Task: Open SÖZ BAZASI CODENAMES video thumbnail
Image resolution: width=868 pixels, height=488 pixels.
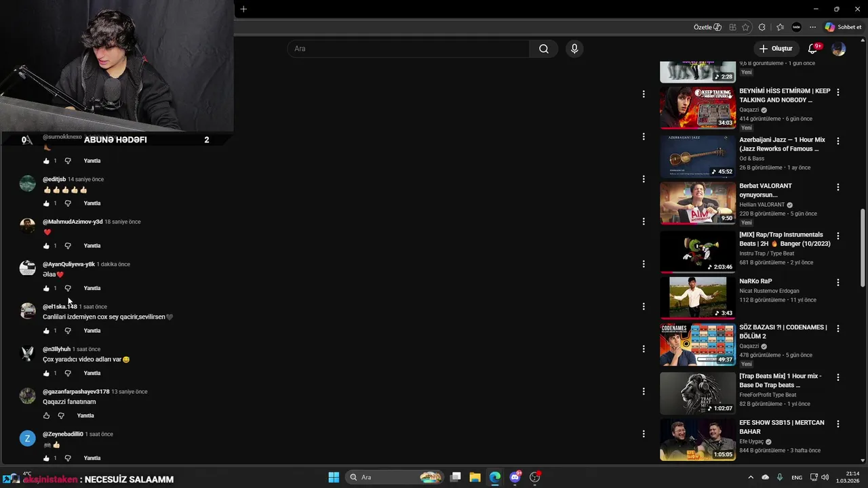Action: pyautogui.click(x=698, y=344)
